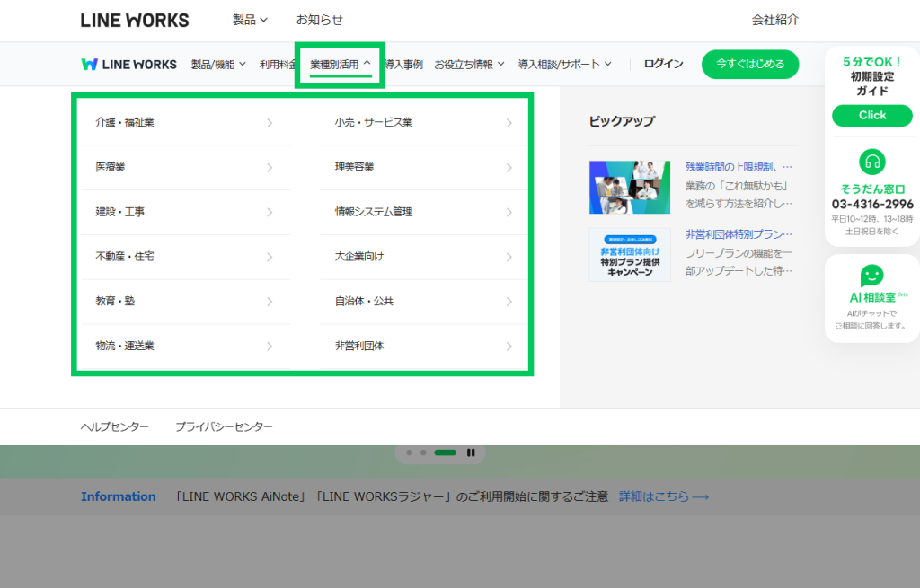Expand the お役立ち情報 dropdown
This screenshot has height=588, width=920.
469,65
